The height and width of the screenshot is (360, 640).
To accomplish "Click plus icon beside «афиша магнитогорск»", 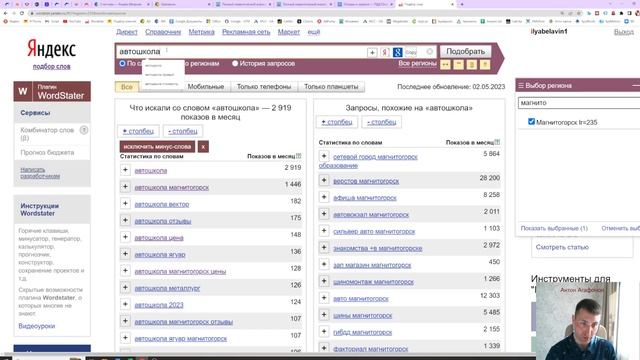I will (324, 197).
